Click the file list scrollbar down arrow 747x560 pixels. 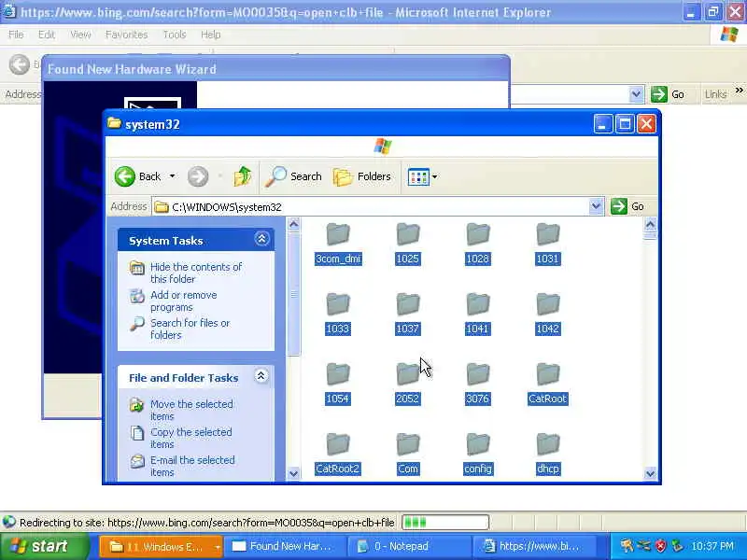[650, 473]
